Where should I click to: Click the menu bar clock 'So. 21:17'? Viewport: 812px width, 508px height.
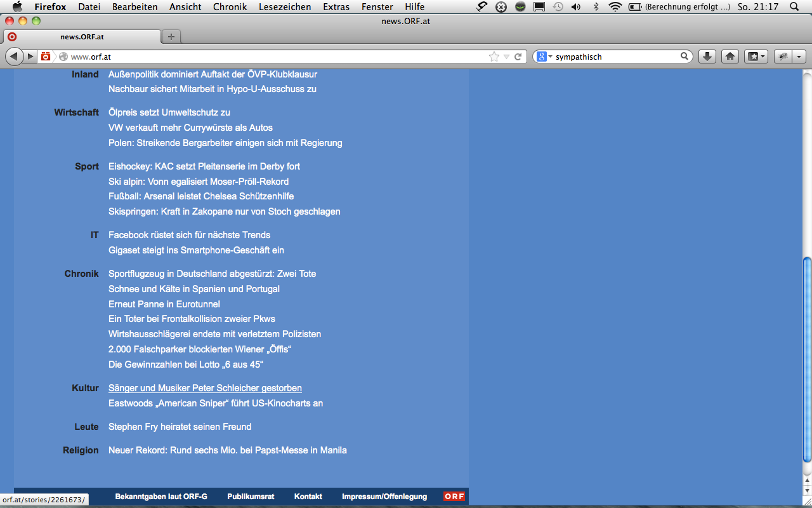pyautogui.click(x=758, y=7)
